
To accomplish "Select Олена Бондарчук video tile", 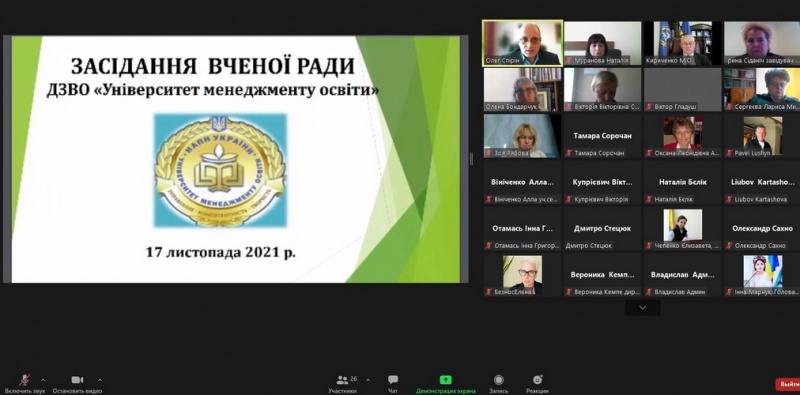I will [522, 89].
